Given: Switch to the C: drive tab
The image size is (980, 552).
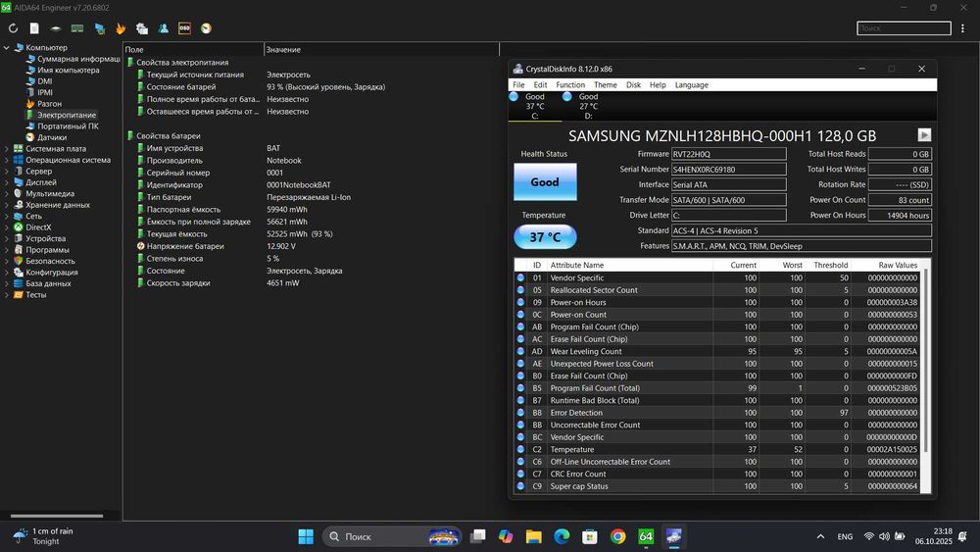Looking at the screenshot, I should pyautogui.click(x=535, y=106).
